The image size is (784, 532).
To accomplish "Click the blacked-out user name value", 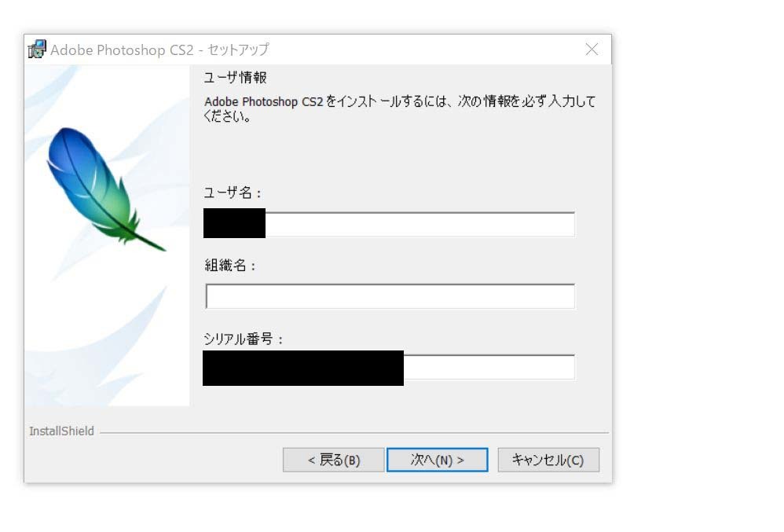I will point(235,223).
